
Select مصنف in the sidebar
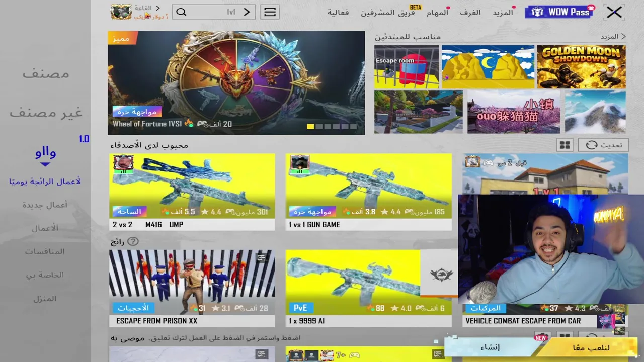(45, 74)
